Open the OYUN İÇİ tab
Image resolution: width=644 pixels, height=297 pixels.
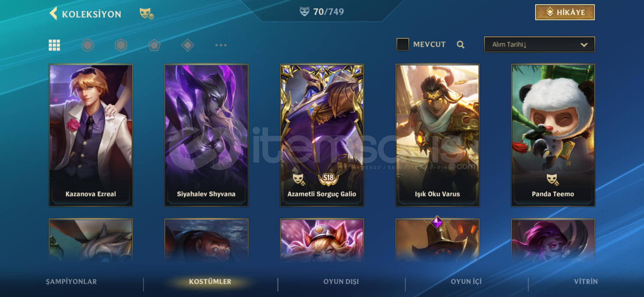point(466,282)
